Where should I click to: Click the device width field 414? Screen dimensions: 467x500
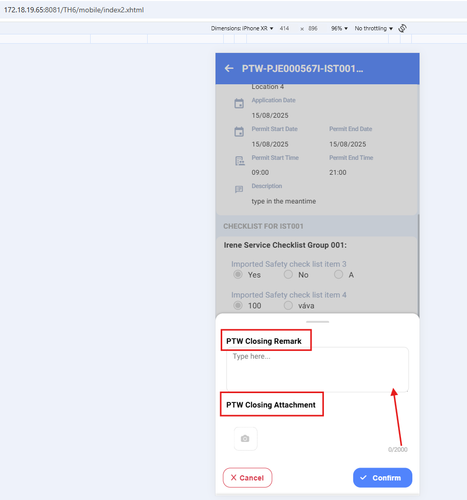284,28
